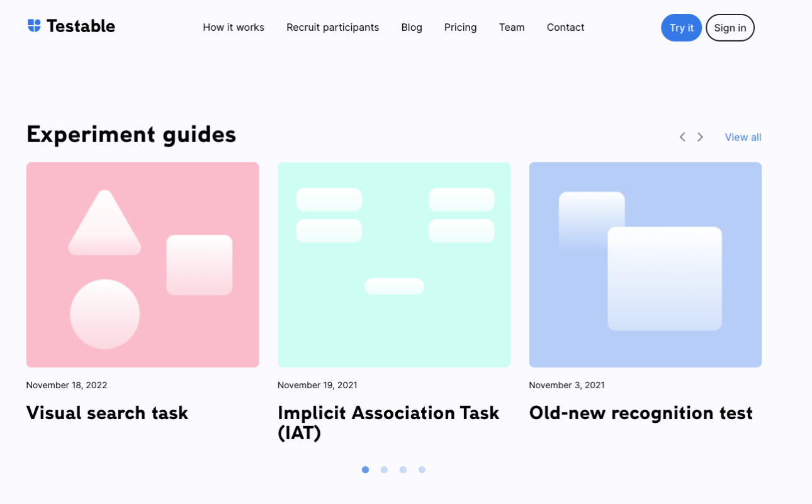Open the Old-new recognition test guide
The width and height of the screenshot is (812, 504).
640,413
